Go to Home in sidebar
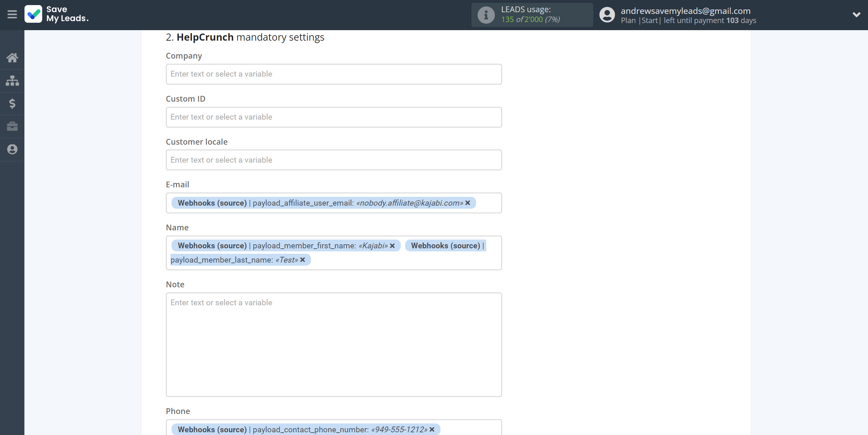 tap(12, 58)
